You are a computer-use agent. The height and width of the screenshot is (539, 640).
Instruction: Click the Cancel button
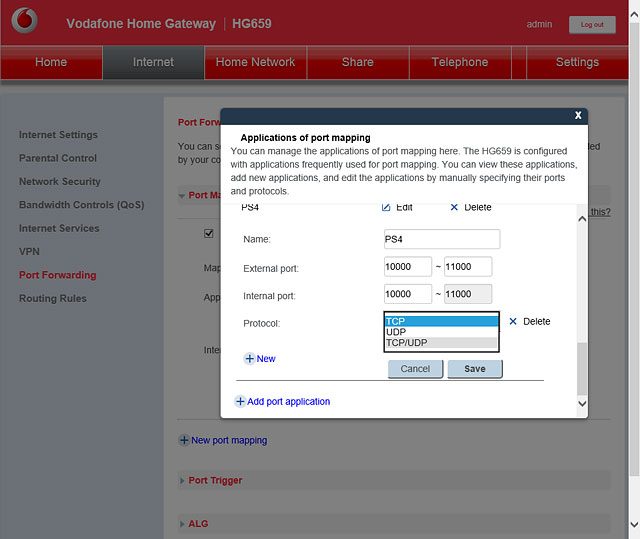coord(415,369)
